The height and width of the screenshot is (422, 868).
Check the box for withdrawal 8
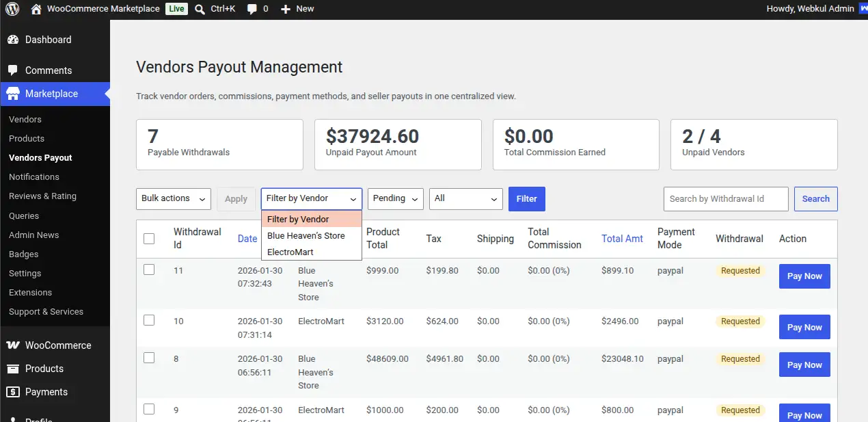[149, 358]
